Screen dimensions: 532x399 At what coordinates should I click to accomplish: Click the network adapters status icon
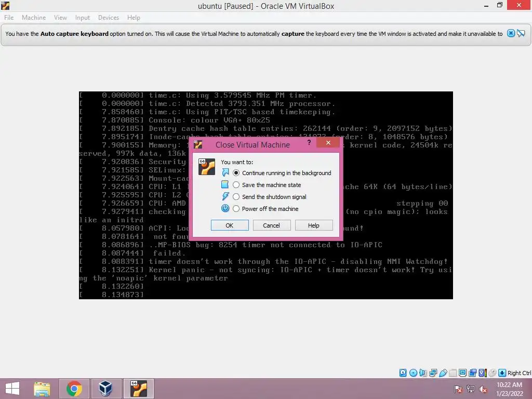pyautogui.click(x=433, y=373)
